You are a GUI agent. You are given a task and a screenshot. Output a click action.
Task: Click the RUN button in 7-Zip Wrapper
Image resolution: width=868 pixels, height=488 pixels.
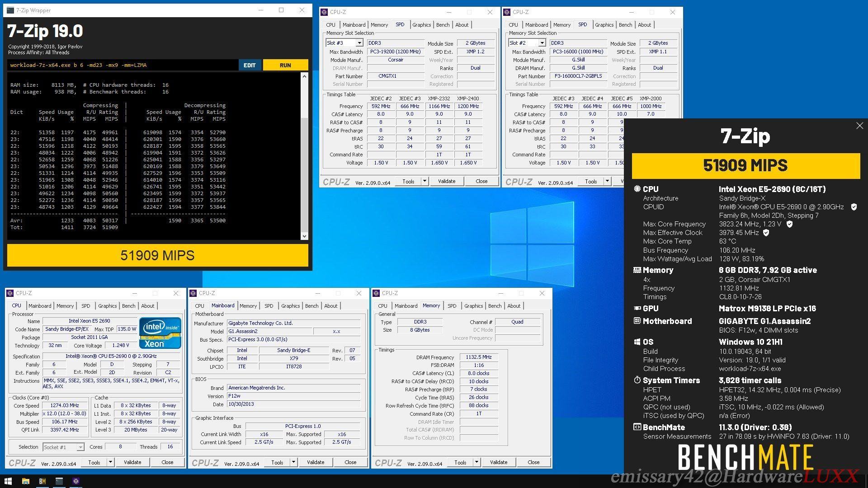[285, 65]
